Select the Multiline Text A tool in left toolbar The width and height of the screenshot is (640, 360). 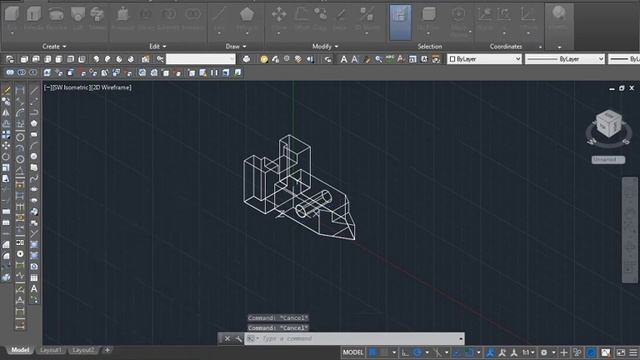click(x=34, y=289)
